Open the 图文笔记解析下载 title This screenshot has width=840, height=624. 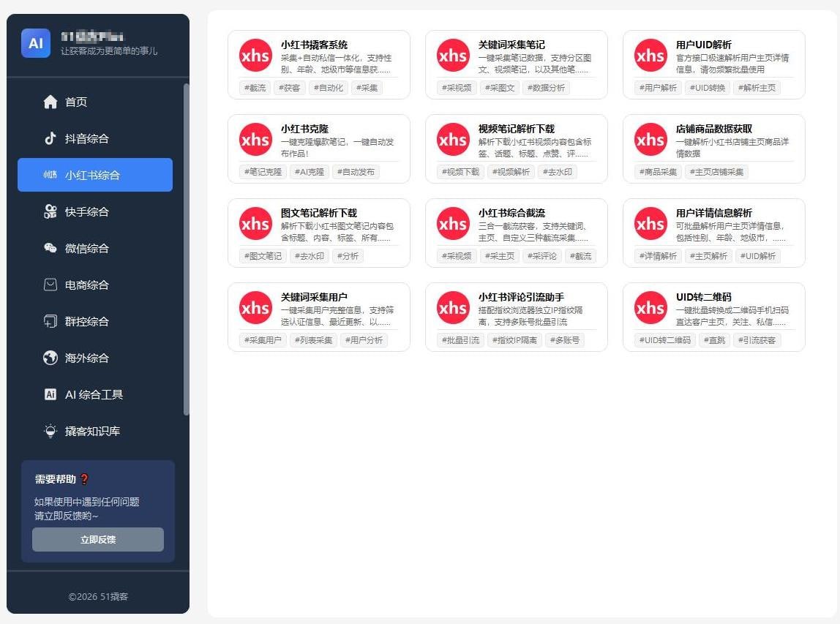pos(319,213)
